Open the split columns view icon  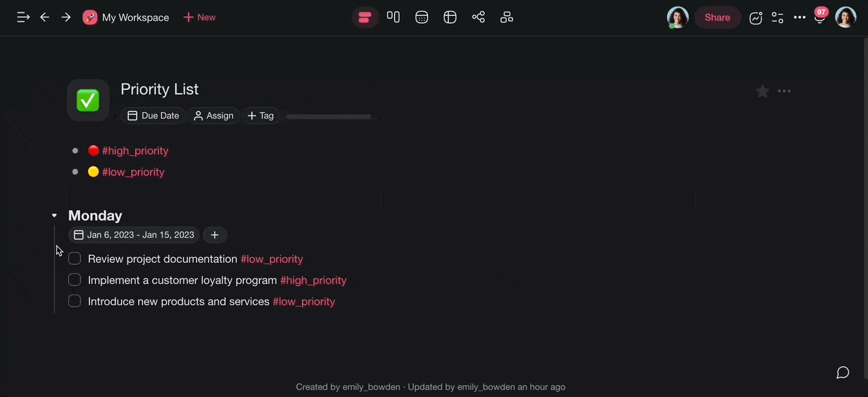tap(393, 17)
